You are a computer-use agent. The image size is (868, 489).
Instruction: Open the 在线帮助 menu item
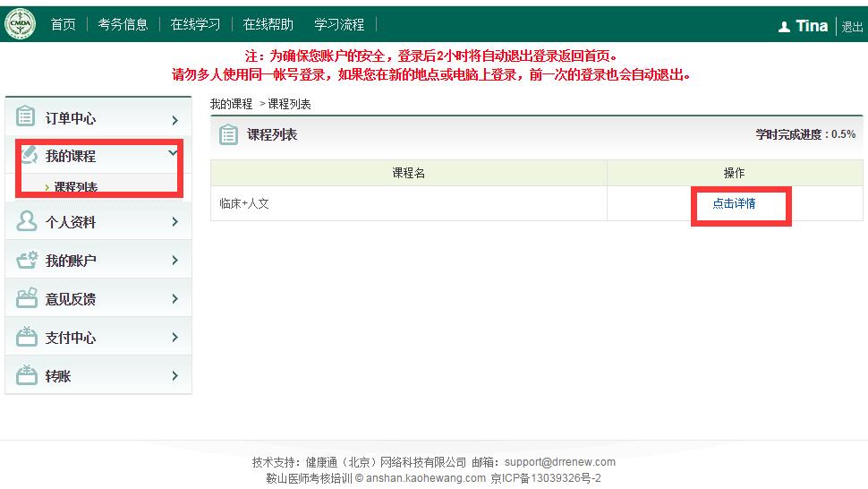click(x=268, y=24)
